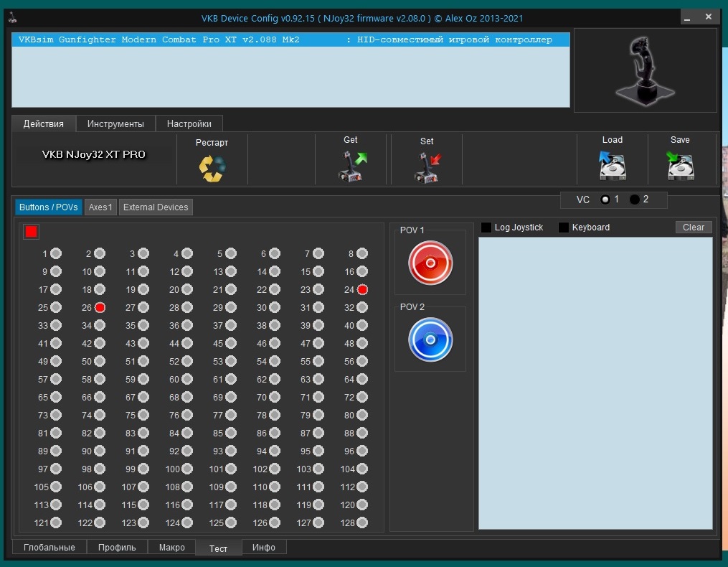Click button 121 indicator
The width and height of the screenshot is (728, 567).
56,523
